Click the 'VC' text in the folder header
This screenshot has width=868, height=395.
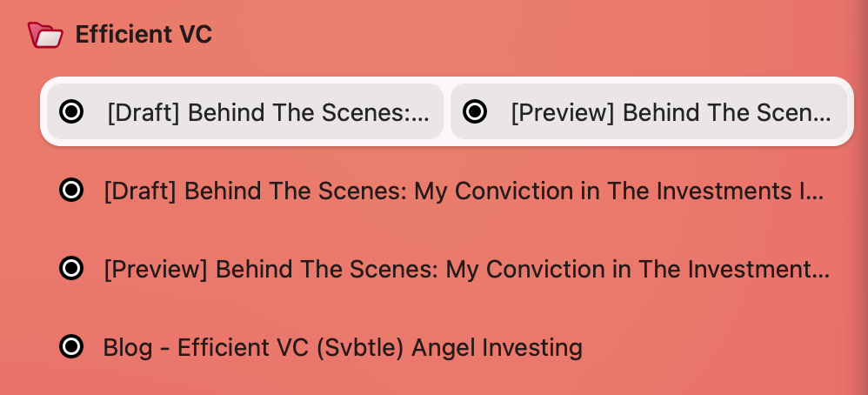click(195, 35)
